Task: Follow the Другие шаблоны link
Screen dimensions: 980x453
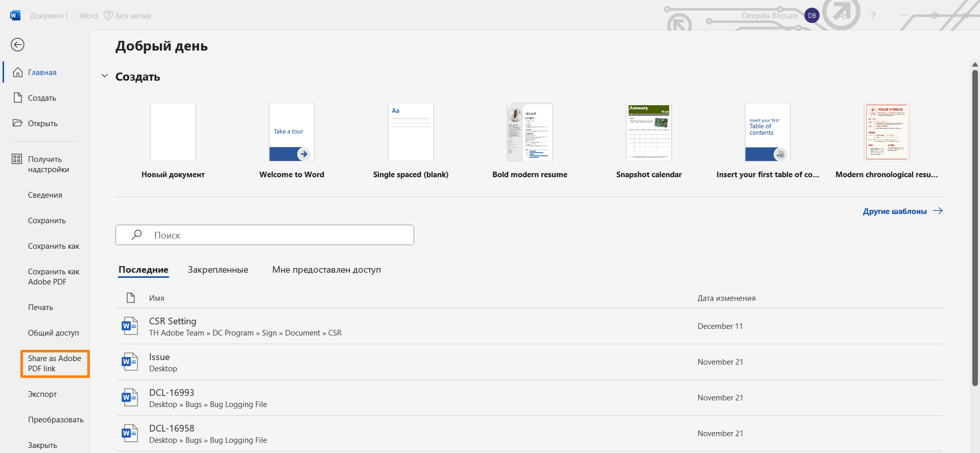Action: [x=902, y=211]
